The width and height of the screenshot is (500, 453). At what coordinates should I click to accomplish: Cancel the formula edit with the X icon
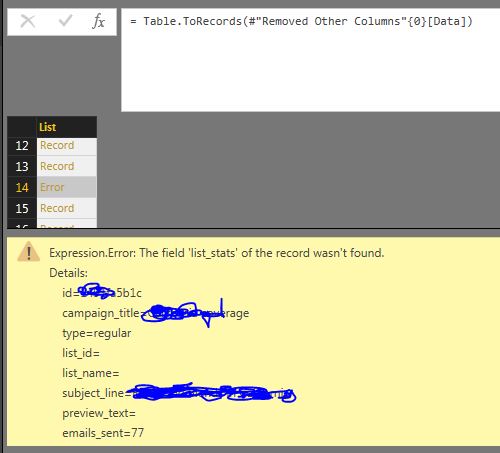point(28,22)
